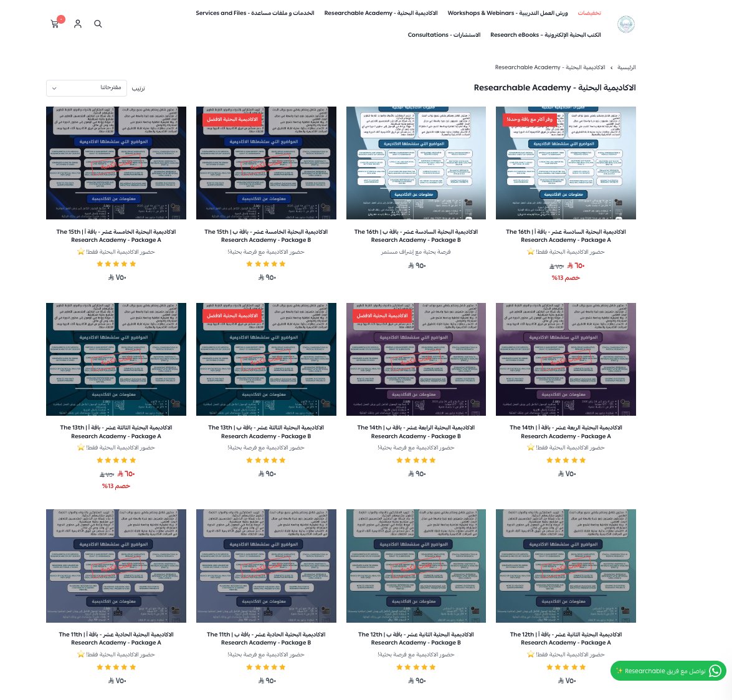Screen dimensions: 732x700
Task: Click the Researchable site logo
Action: click(625, 24)
